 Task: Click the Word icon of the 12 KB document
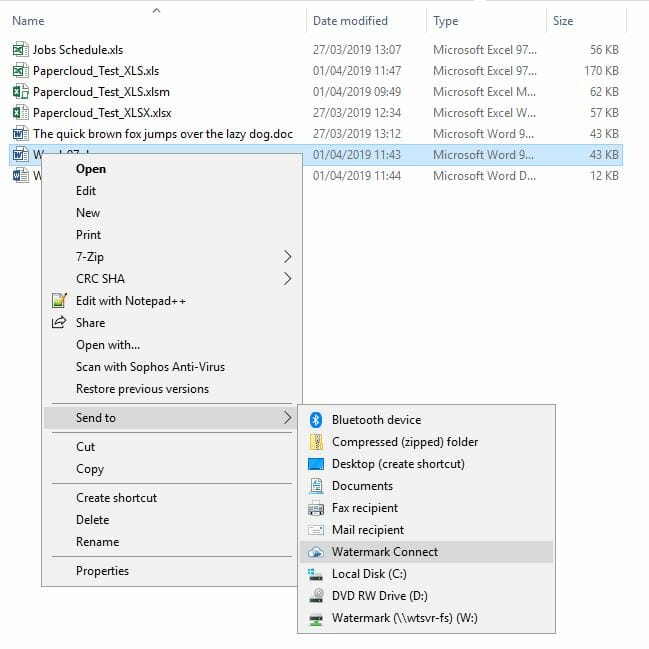(x=21, y=175)
